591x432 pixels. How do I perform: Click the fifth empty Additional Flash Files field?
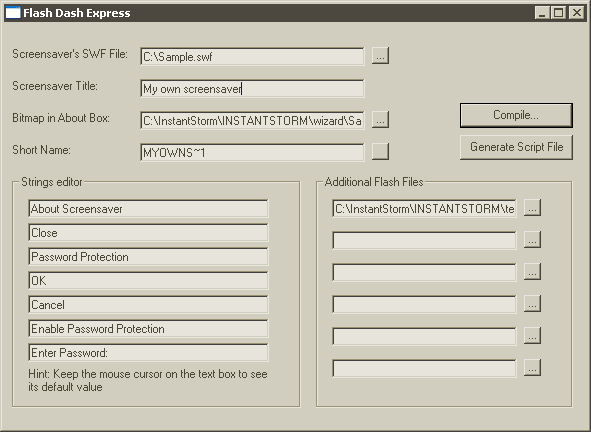click(424, 337)
